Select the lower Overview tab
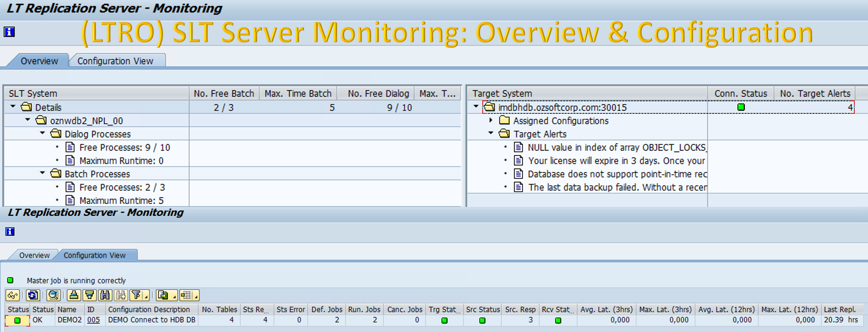This screenshot has height=332, width=868. pos(34,255)
